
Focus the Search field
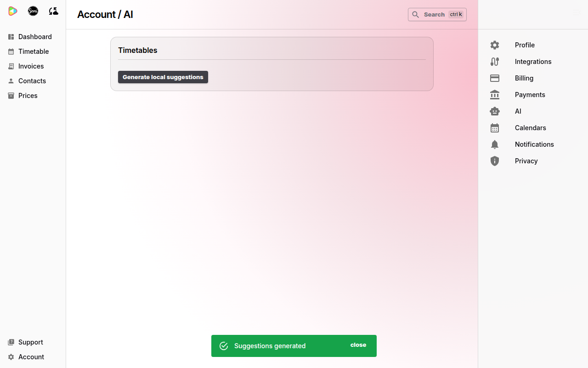(437, 15)
